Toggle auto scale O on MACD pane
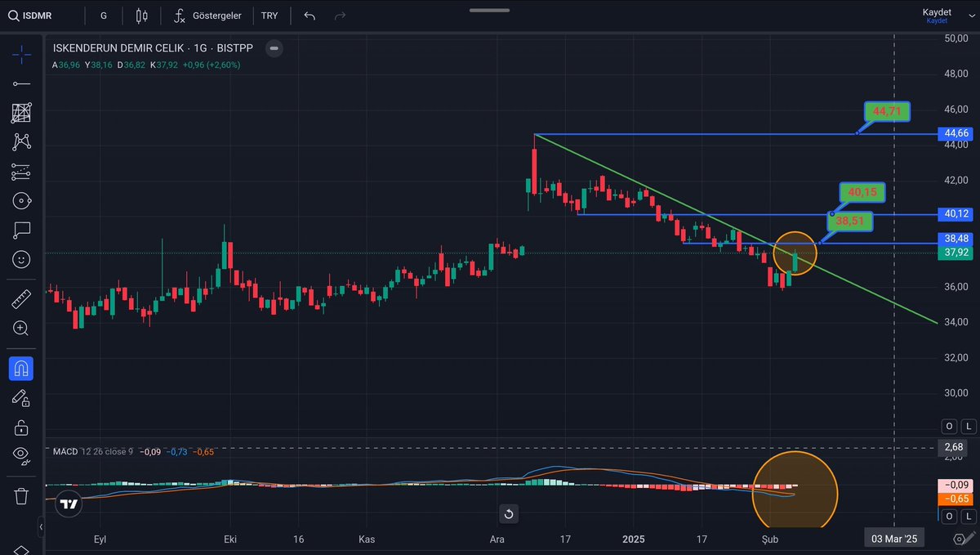The width and height of the screenshot is (980, 555). [x=949, y=517]
